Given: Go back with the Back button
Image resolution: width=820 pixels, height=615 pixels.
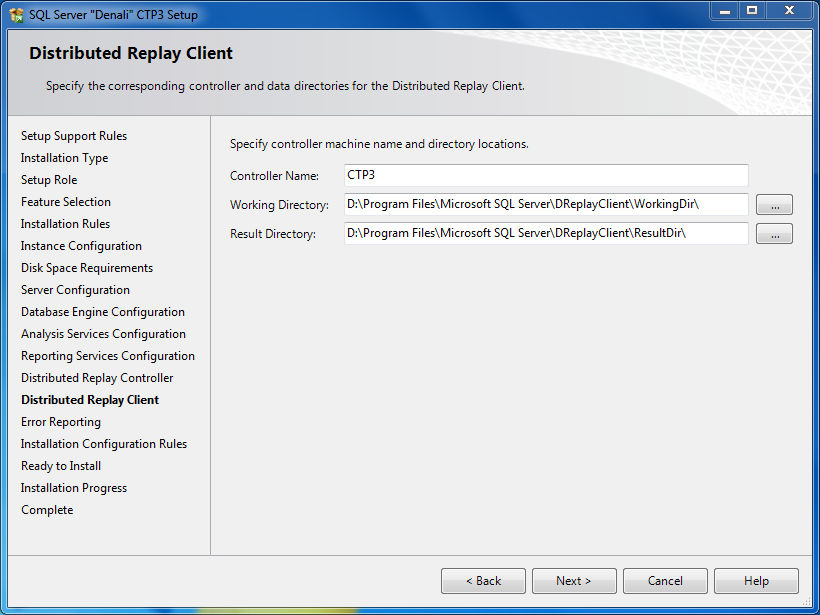Looking at the screenshot, I should (483, 581).
